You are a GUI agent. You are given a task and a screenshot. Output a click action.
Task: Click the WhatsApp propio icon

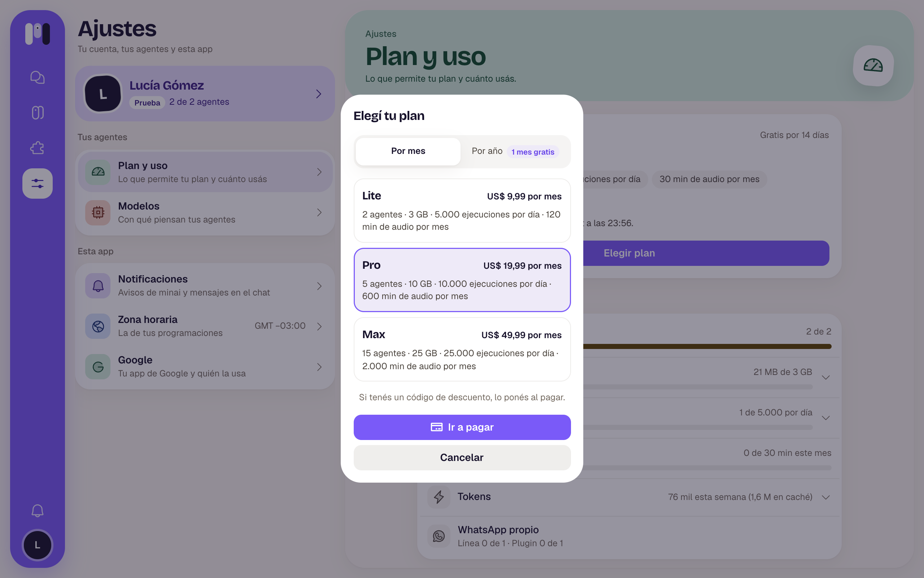point(439,536)
